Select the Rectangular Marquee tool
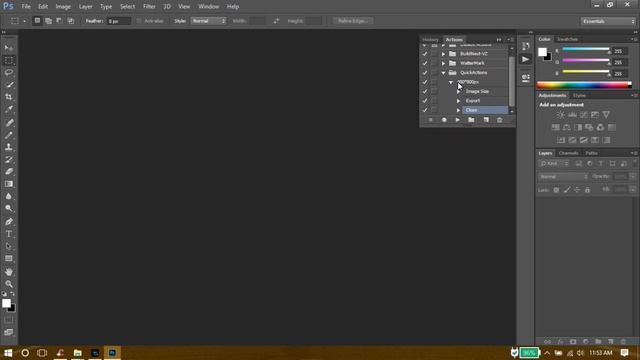This screenshot has width=640, height=360. tap(9, 60)
